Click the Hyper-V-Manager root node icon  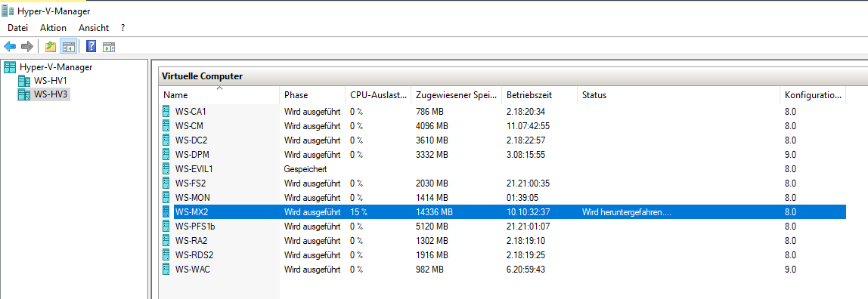coord(10,67)
